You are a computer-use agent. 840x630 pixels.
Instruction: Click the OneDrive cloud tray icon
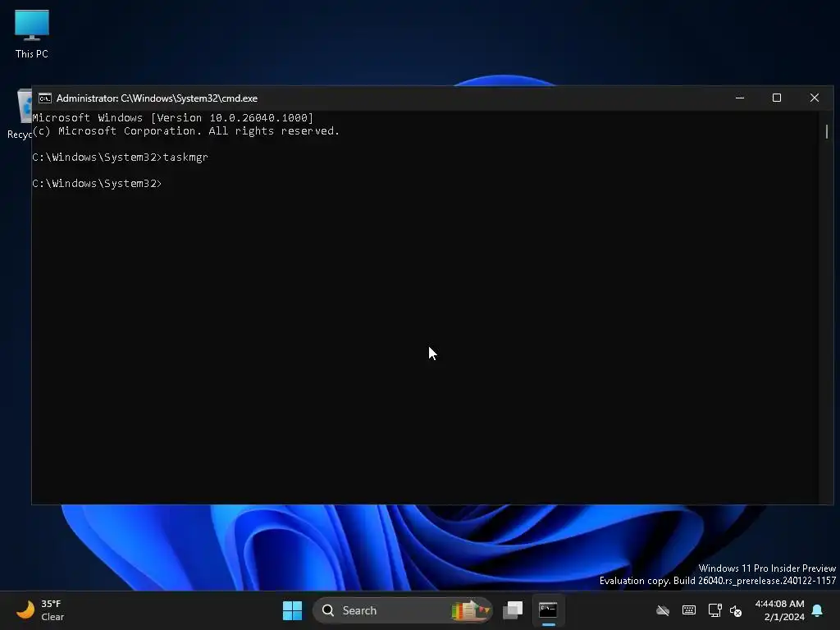[663, 610]
